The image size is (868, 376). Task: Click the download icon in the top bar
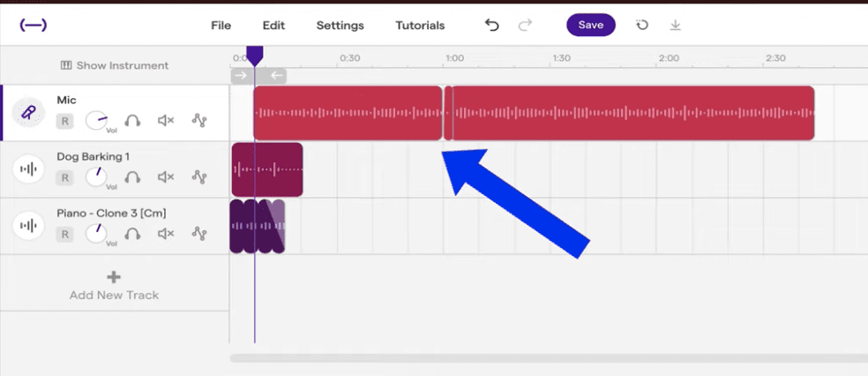pos(675,26)
